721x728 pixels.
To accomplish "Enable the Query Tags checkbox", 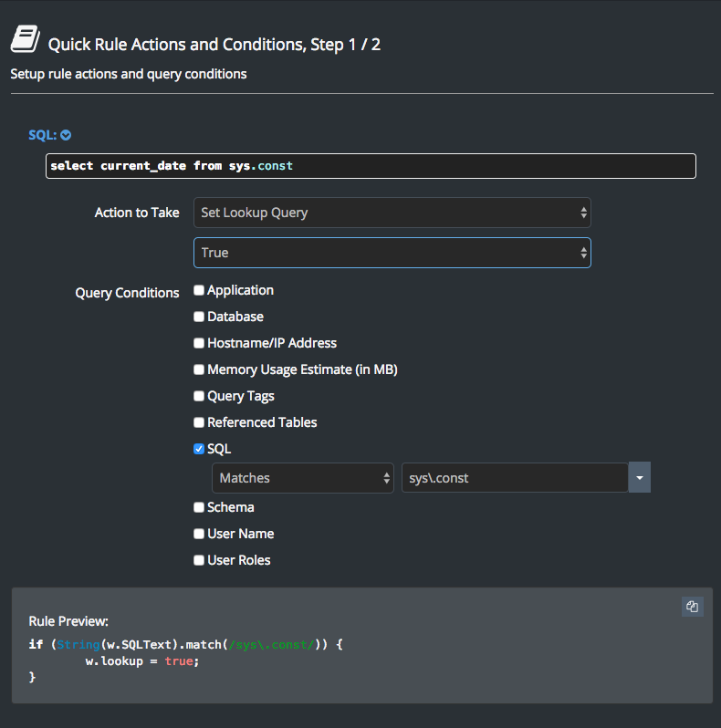I will [199, 397].
